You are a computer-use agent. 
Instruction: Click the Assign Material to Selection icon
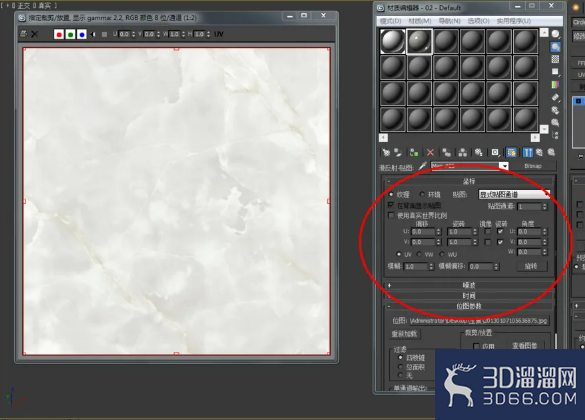[x=414, y=152]
